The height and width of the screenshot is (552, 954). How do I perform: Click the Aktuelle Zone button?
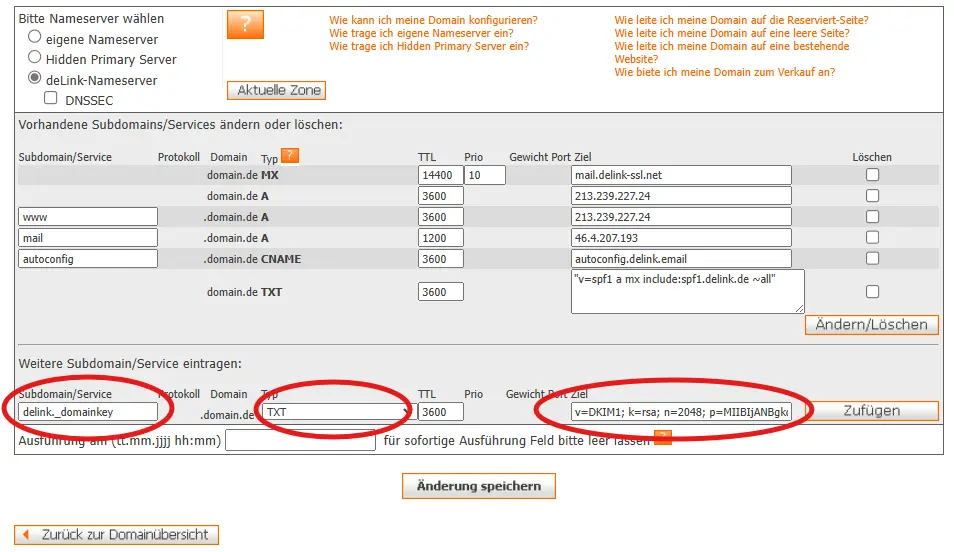276,90
